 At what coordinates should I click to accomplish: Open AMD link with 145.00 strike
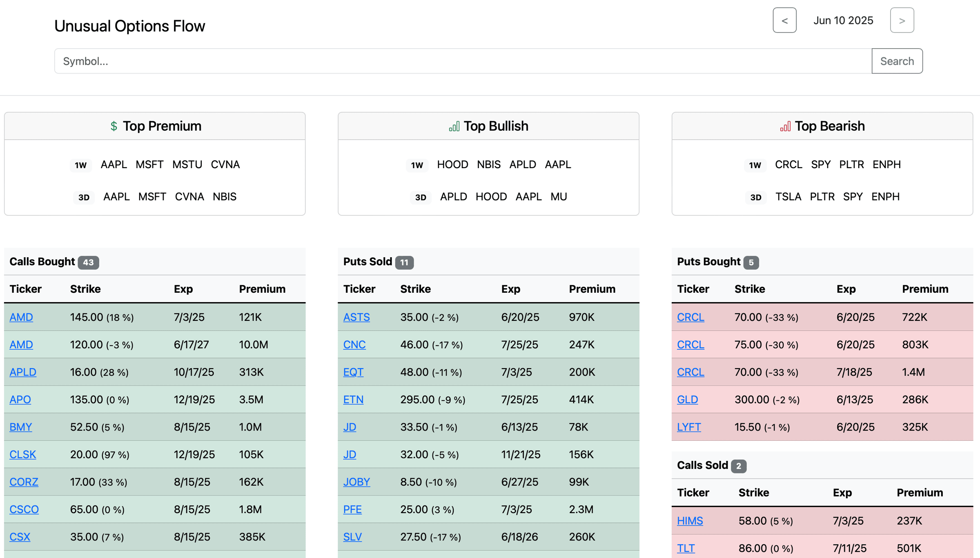21,317
